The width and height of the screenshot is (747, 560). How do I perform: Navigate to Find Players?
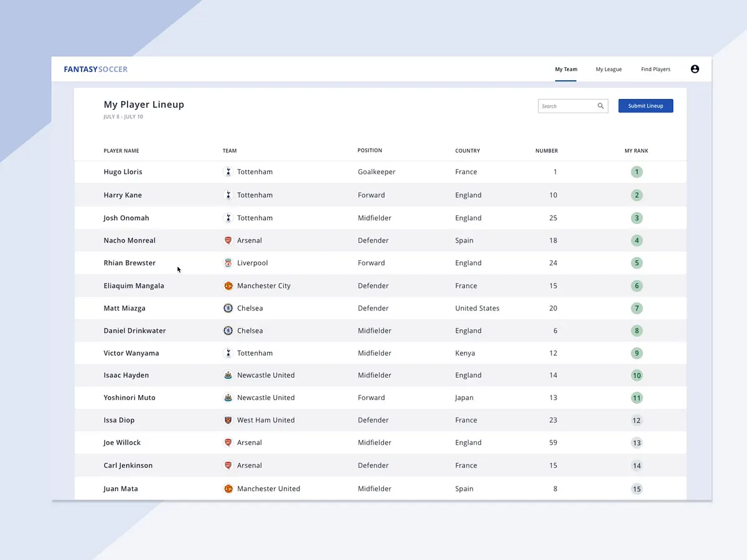click(655, 69)
